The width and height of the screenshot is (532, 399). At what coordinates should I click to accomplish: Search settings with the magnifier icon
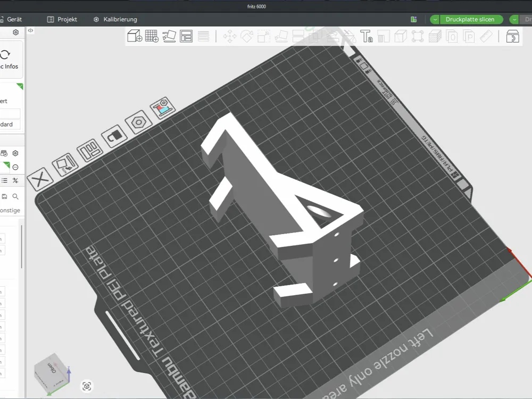click(x=15, y=196)
